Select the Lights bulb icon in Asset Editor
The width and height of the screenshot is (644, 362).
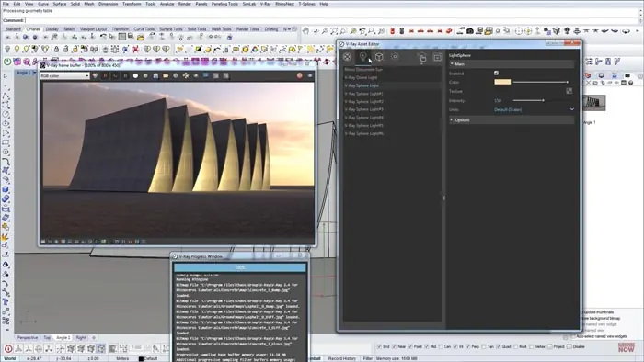(x=362, y=57)
